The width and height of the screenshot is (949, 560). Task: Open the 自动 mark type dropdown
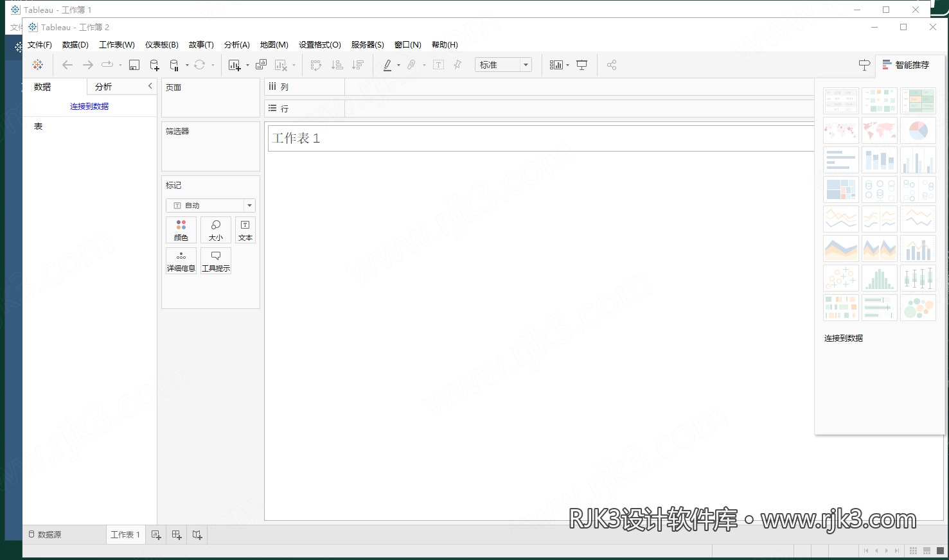coord(211,206)
